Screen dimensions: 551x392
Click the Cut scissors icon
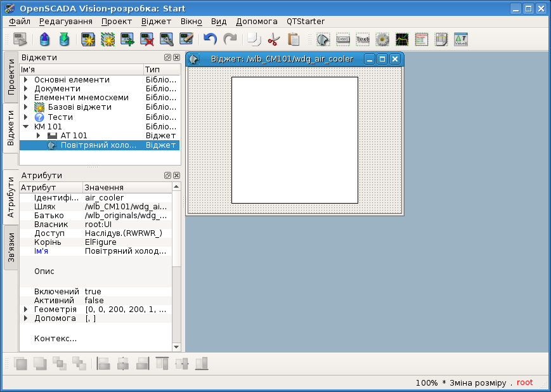pos(273,39)
